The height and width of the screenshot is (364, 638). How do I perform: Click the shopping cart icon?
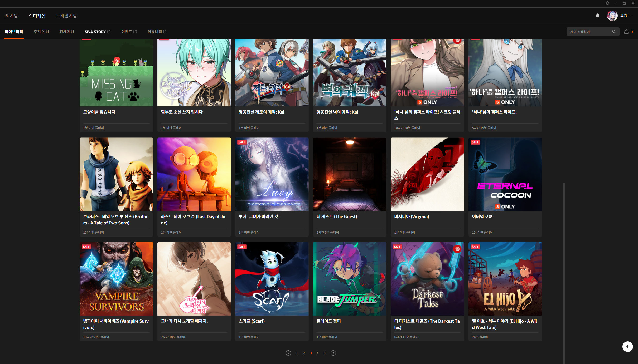pos(626,32)
